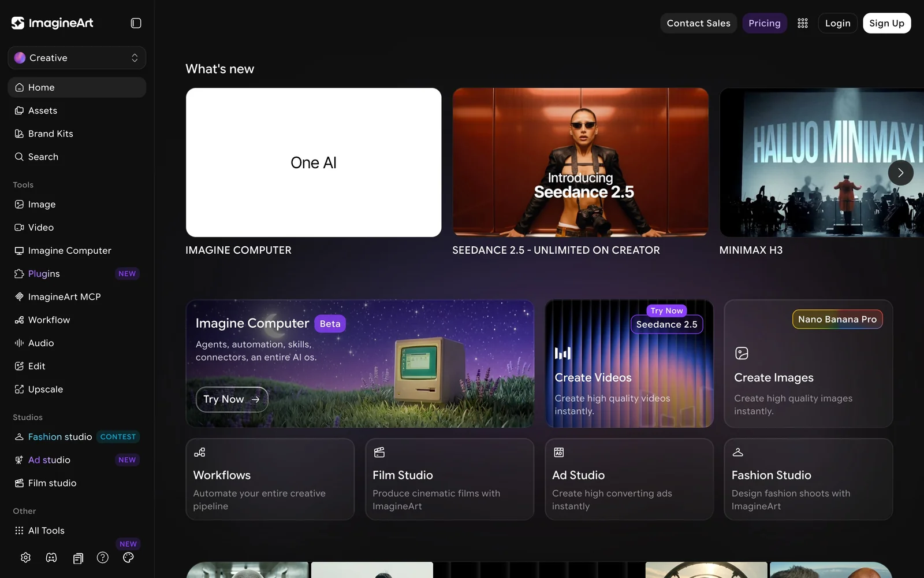Click the CONTEST badge next to Fashion studio

(x=118, y=437)
